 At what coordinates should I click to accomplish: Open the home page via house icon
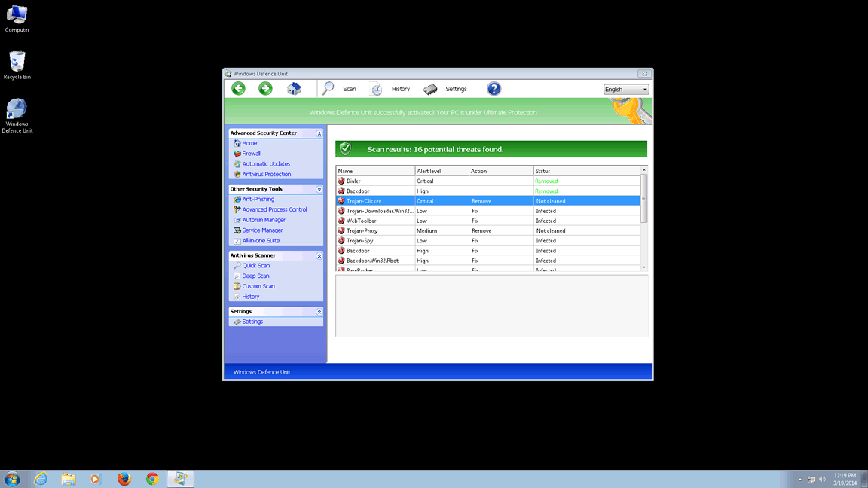(x=294, y=89)
